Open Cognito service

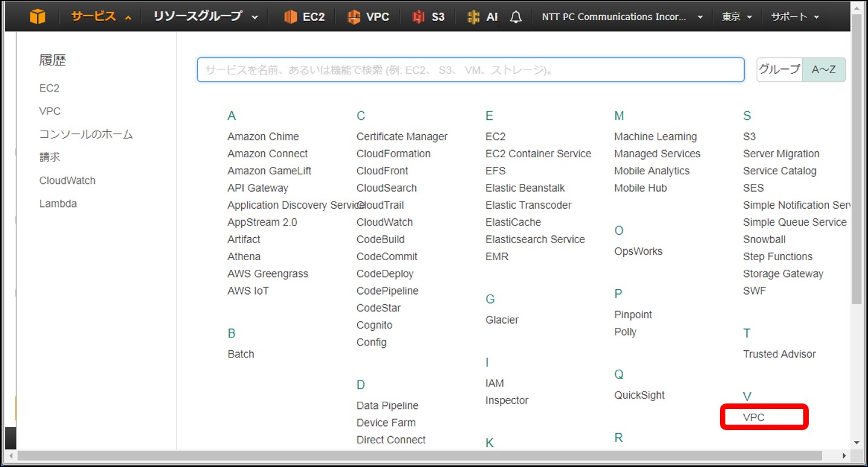pos(374,325)
